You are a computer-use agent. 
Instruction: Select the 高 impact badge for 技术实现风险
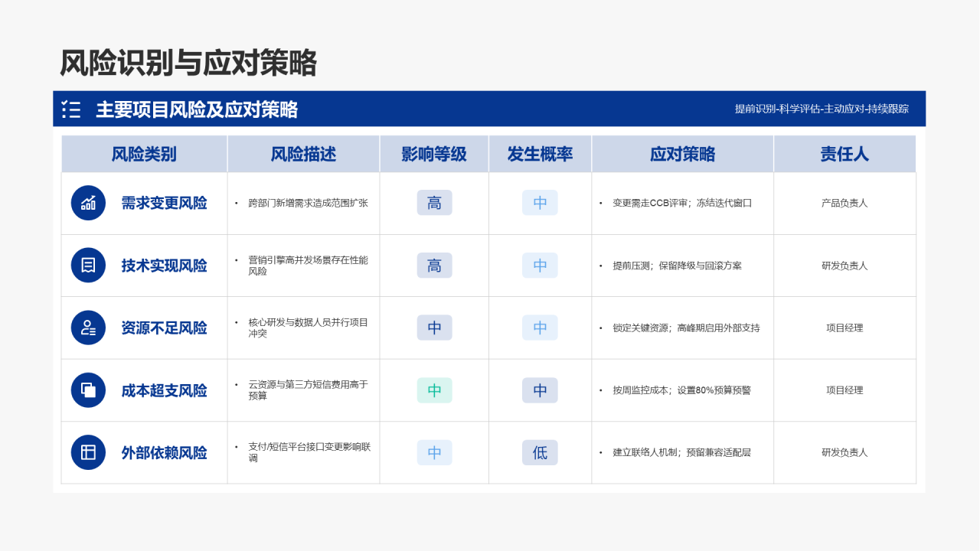(x=435, y=266)
